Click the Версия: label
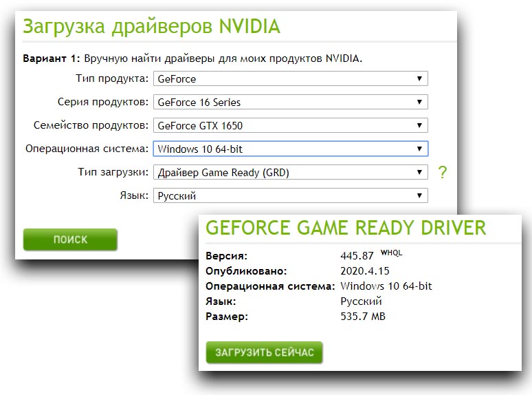Screen dimensions: 532x395 [x=227, y=256]
